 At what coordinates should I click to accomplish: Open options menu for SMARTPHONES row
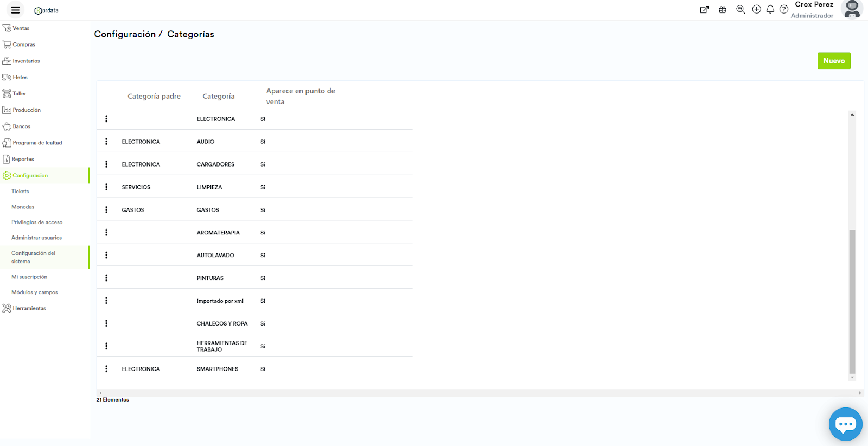tap(106, 369)
